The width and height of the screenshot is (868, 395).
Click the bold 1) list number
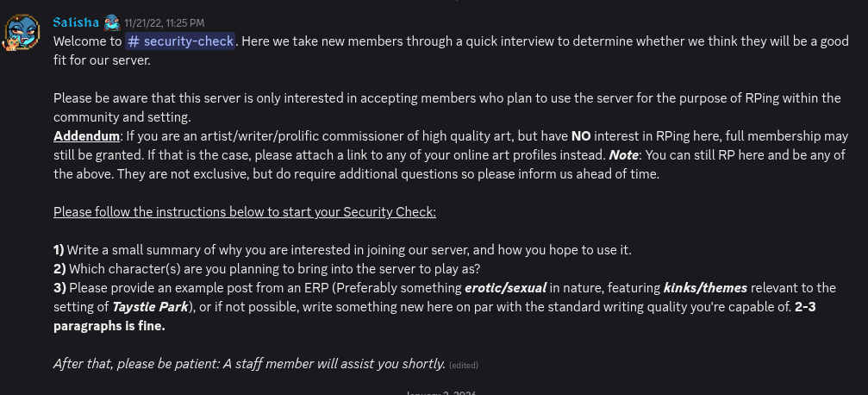(59, 250)
